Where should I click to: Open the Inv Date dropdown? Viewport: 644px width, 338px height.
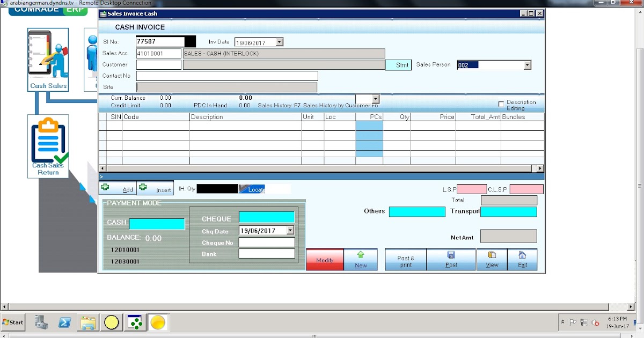pos(280,41)
